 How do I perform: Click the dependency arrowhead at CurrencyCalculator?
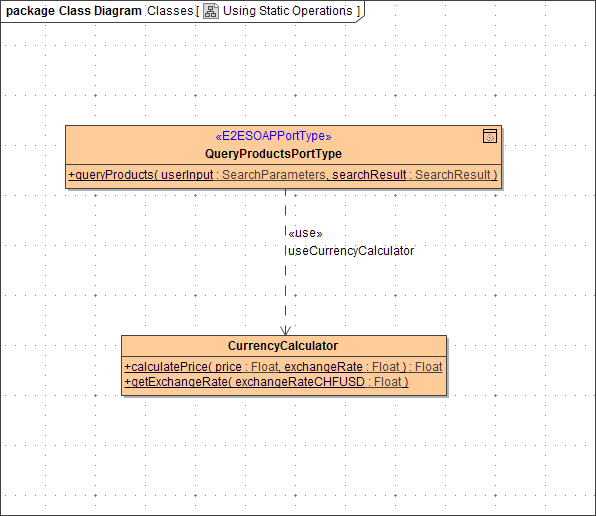coord(285,330)
